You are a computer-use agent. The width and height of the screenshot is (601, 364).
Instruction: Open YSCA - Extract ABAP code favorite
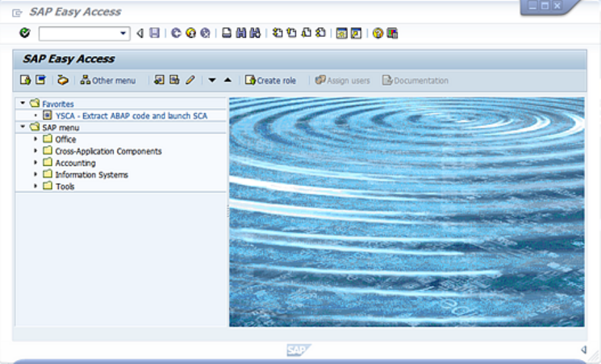point(131,116)
